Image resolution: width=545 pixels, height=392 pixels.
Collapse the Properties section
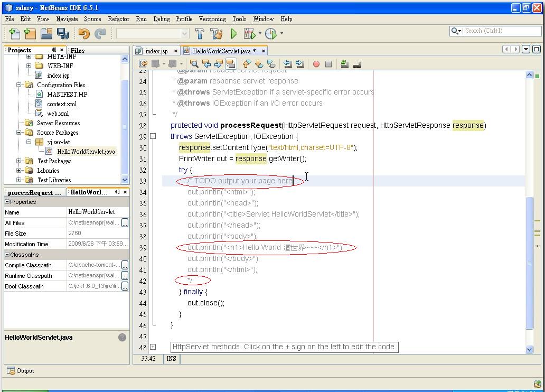coord(7,202)
